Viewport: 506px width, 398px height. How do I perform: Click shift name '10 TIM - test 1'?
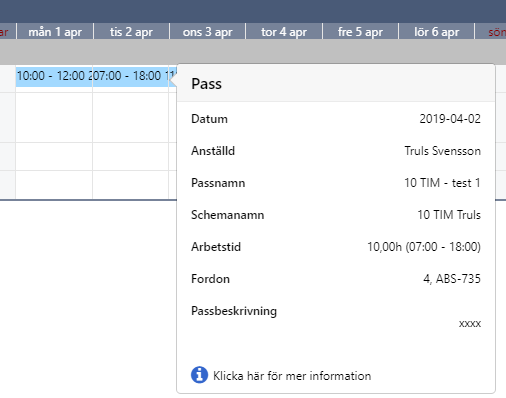[x=442, y=183]
